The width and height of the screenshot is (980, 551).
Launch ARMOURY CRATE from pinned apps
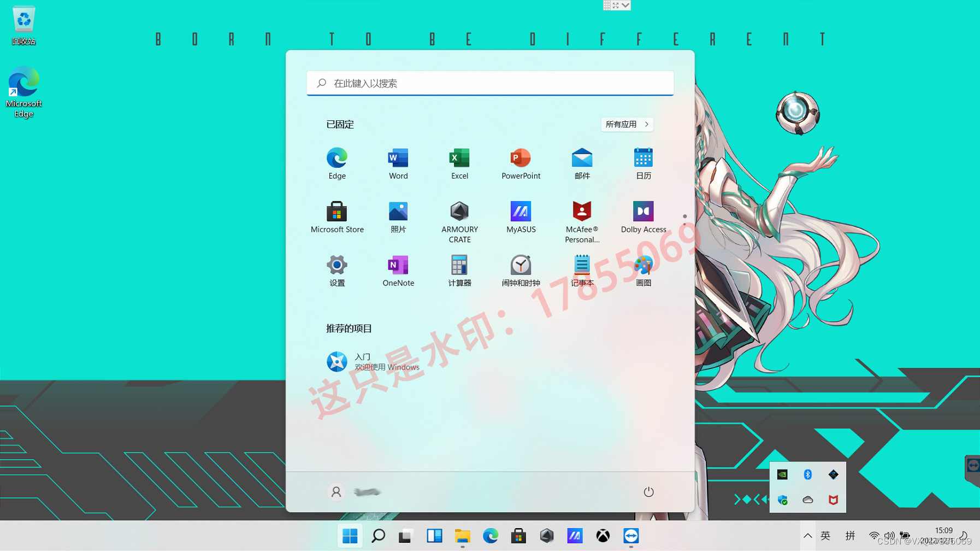click(459, 222)
